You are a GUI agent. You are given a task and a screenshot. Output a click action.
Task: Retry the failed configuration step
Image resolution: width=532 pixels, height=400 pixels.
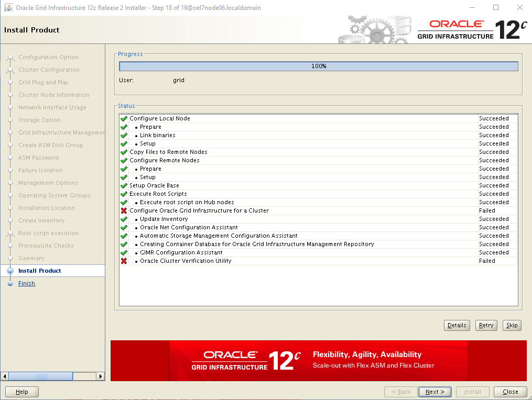tap(486, 325)
